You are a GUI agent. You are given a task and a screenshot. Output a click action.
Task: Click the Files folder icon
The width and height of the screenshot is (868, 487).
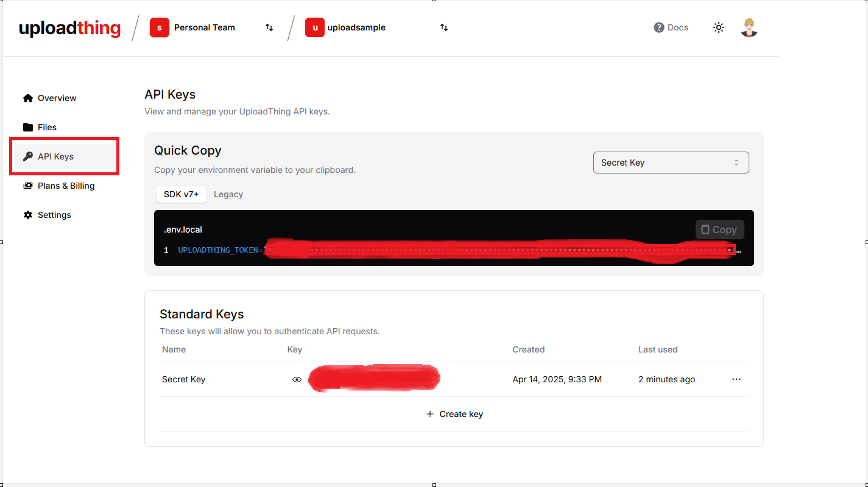click(28, 127)
